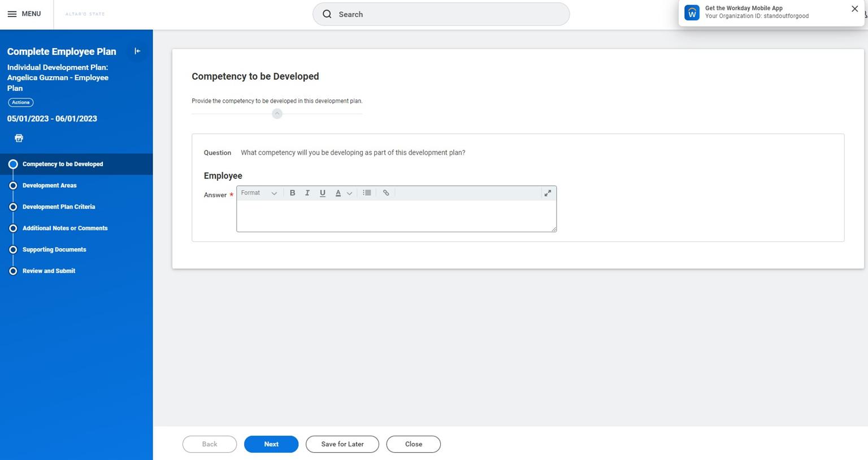Viewport: 868px width, 460px height.
Task: Click the 'Get the Workday Mobile App' text
Action: (x=744, y=8)
